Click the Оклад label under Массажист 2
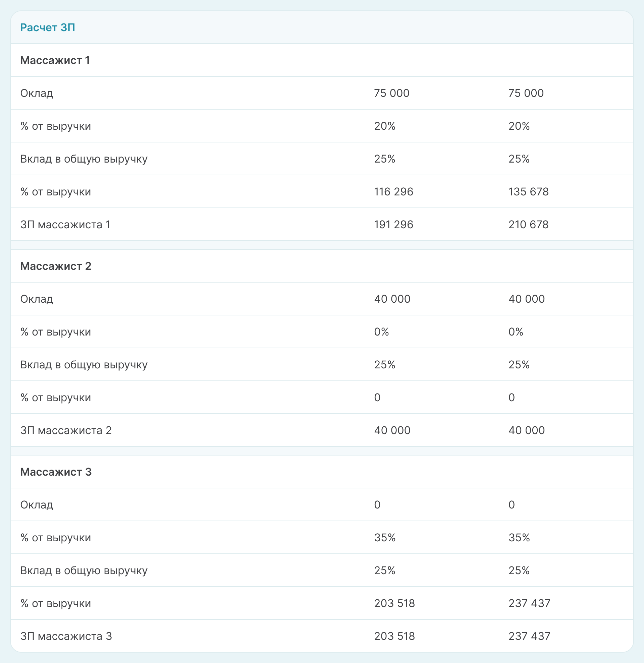644x663 pixels. tap(37, 299)
